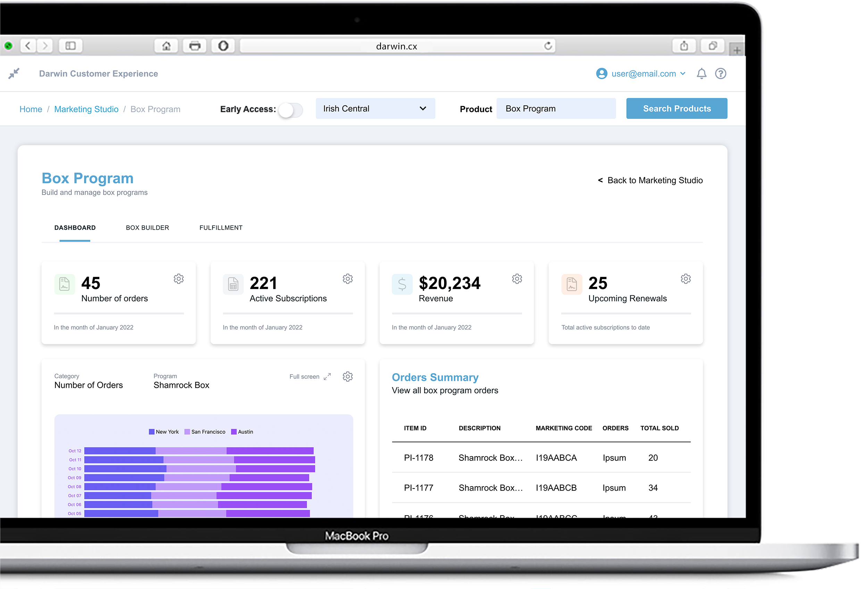Navigate to Marketing Studio via breadcrumb

pyautogui.click(x=86, y=109)
